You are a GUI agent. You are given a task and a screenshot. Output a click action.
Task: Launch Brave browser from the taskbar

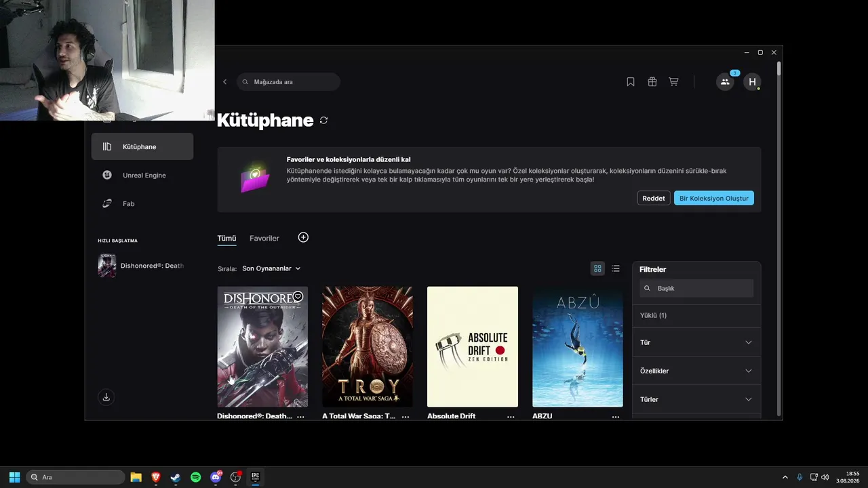tap(155, 477)
